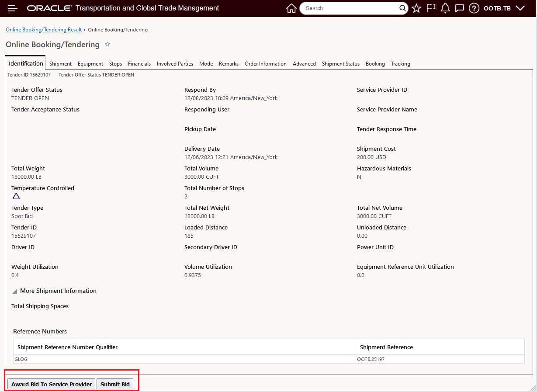Click Total Volume value 3000.00 CUFT
537x392 pixels.
(x=201, y=177)
